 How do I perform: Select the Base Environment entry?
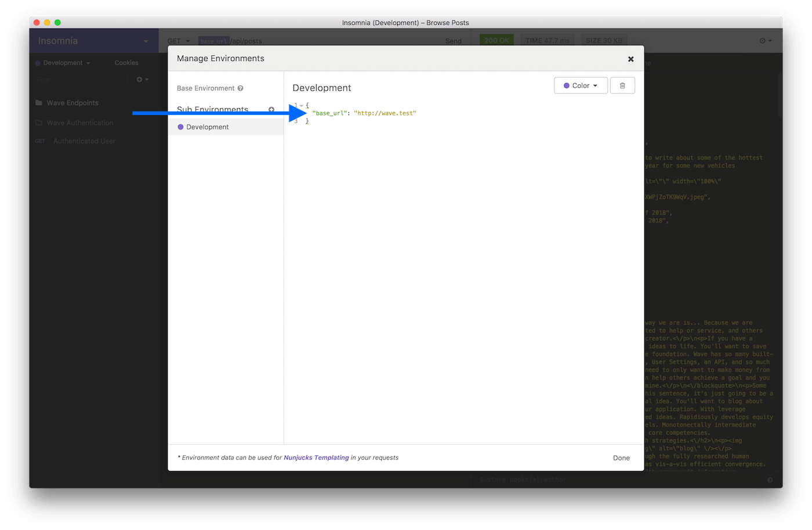(x=205, y=88)
